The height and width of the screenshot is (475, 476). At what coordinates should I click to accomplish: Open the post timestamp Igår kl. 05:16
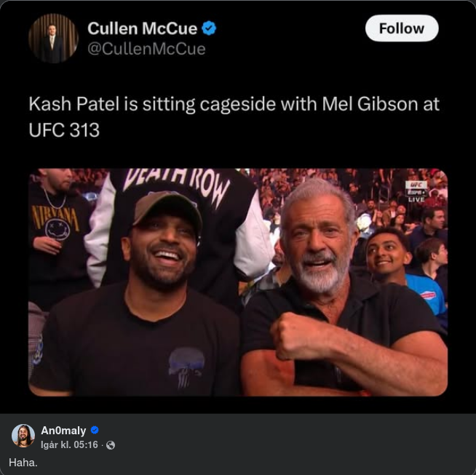[x=70, y=444]
